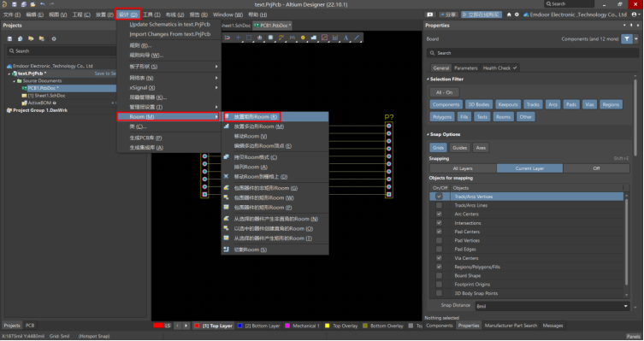Screen dimensions: 644x341
Task: Open 网络表 (N) submenu
Action: [168, 78]
